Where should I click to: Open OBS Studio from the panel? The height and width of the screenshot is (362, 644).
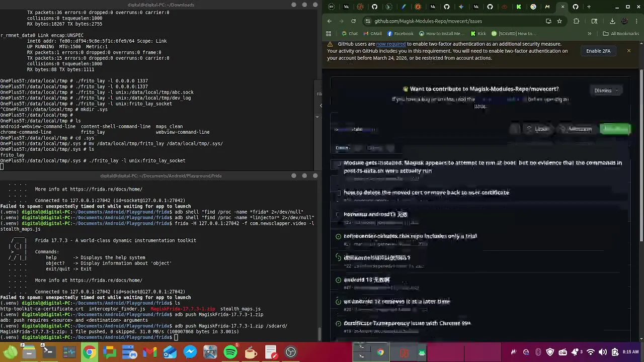291,352
